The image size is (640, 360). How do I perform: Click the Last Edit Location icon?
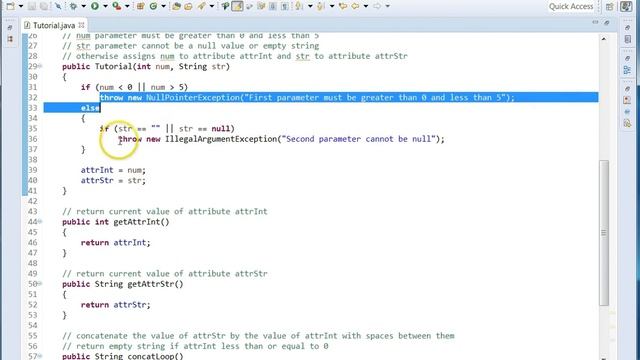(x=343, y=6)
